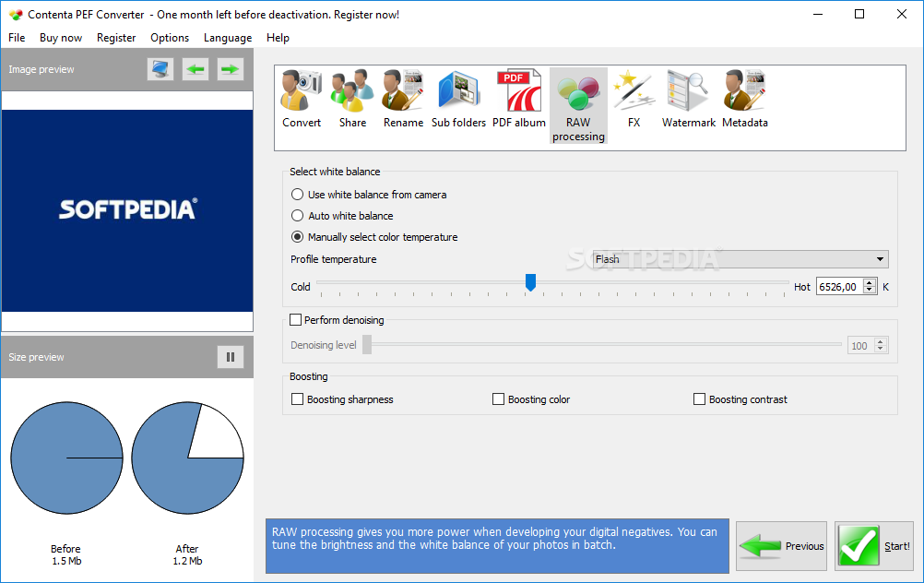Click the 'Before 1.5 Mb' label
The image size is (924, 583).
tap(66, 554)
